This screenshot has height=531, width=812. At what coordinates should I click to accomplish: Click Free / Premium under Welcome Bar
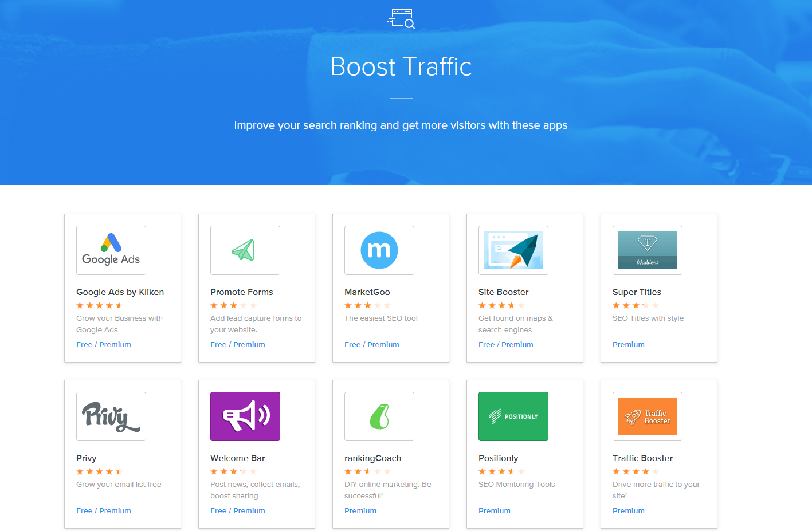tap(238, 510)
